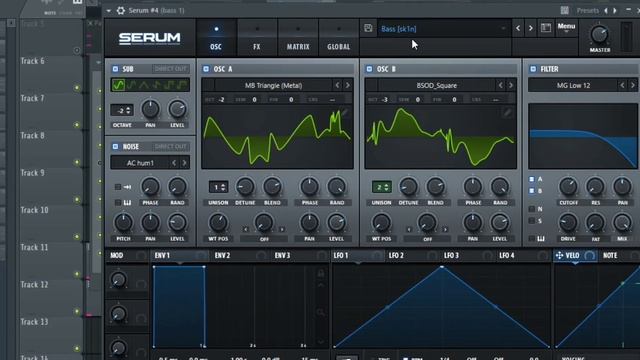The image size is (640, 360).
Task: Toggle the SUB oscillator on/off
Action: (x=115, y=69)
